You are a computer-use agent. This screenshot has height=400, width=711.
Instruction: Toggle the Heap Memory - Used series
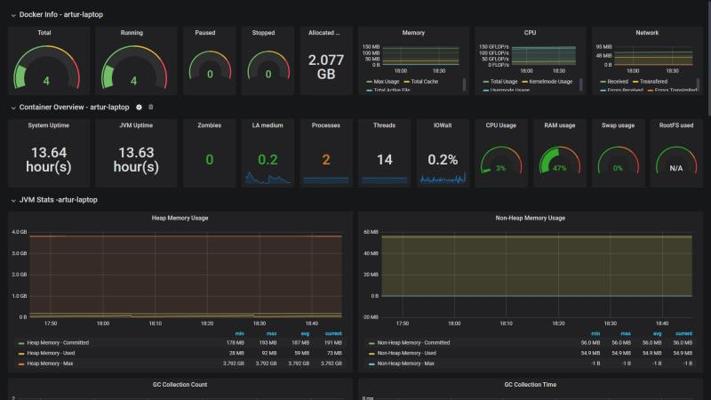51,353
